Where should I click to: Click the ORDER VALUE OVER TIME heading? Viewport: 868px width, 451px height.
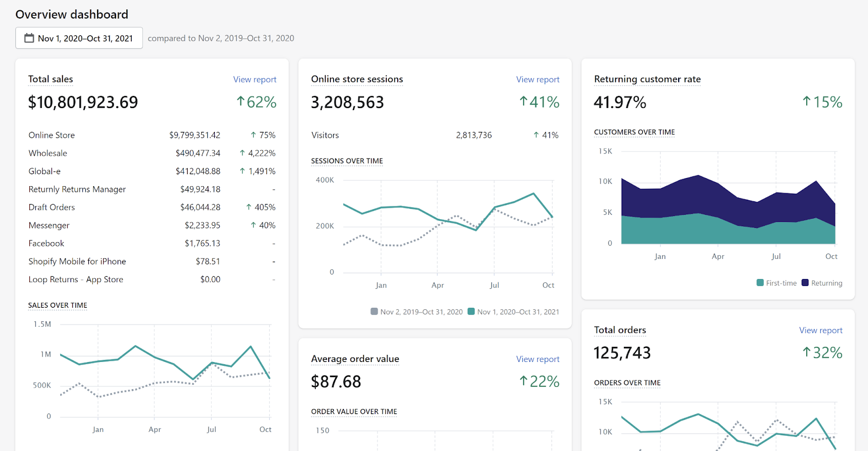354,412
